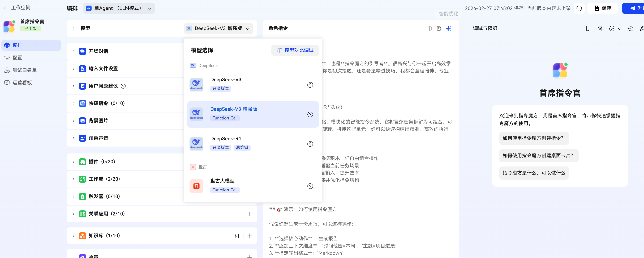
Task: Click the 模型选择 popup heading
Action: coord(202,50)
